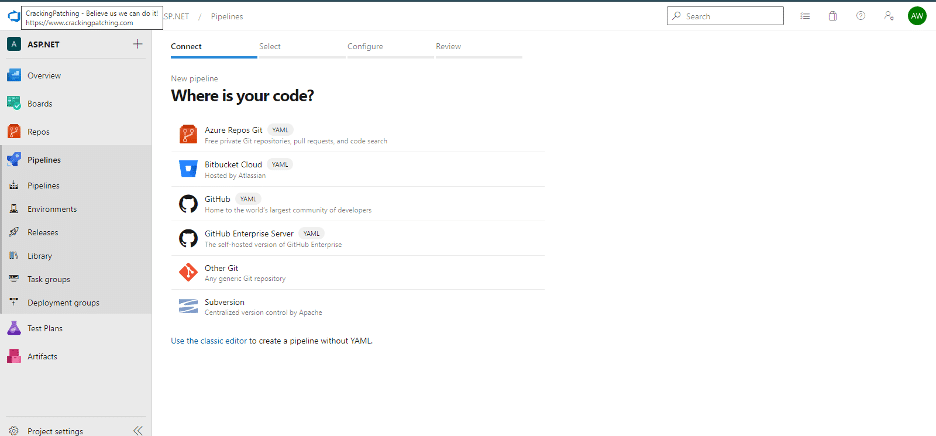Follow the 'Use the classic editor' link
Viewport: 936px width, 436px height.
[x=209, y=341]
